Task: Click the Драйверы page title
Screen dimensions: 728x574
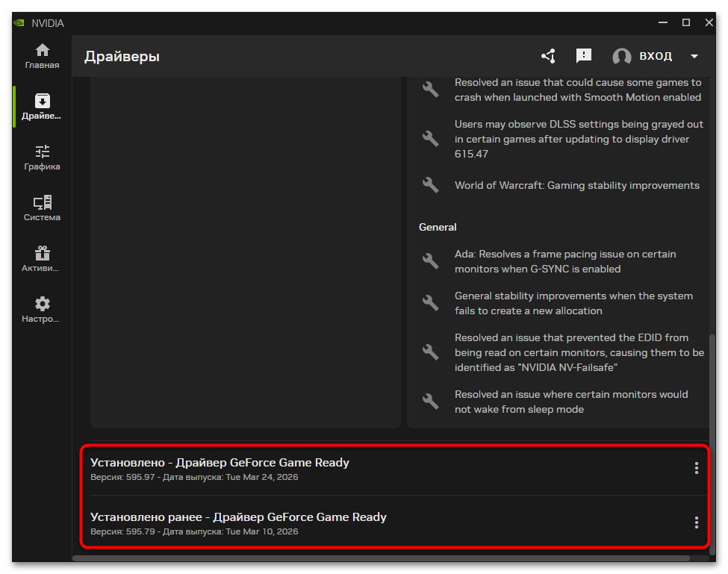Action: click(x=122, y=57)
